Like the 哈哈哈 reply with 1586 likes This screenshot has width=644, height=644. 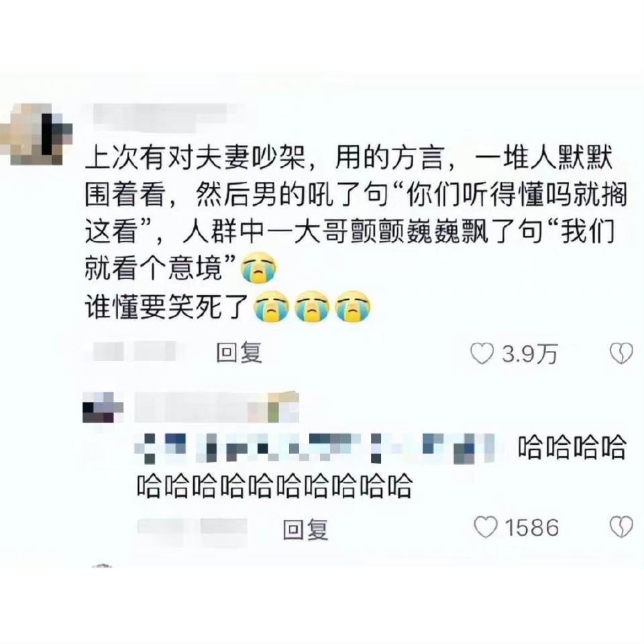(x=486, y=527)
